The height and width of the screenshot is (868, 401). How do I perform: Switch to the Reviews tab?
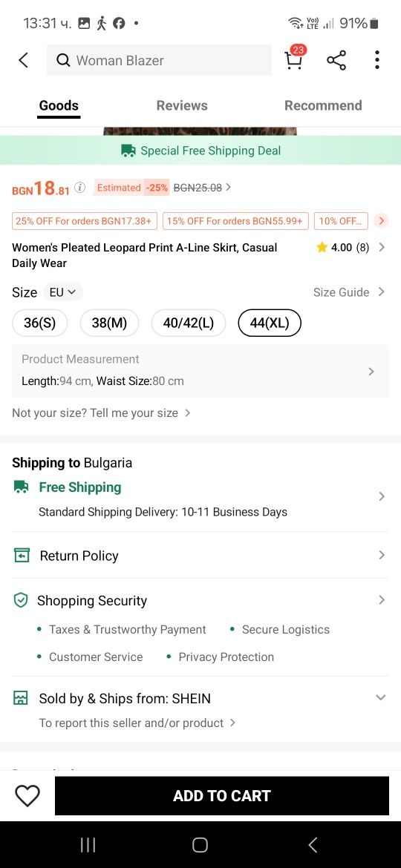(182, 105)
